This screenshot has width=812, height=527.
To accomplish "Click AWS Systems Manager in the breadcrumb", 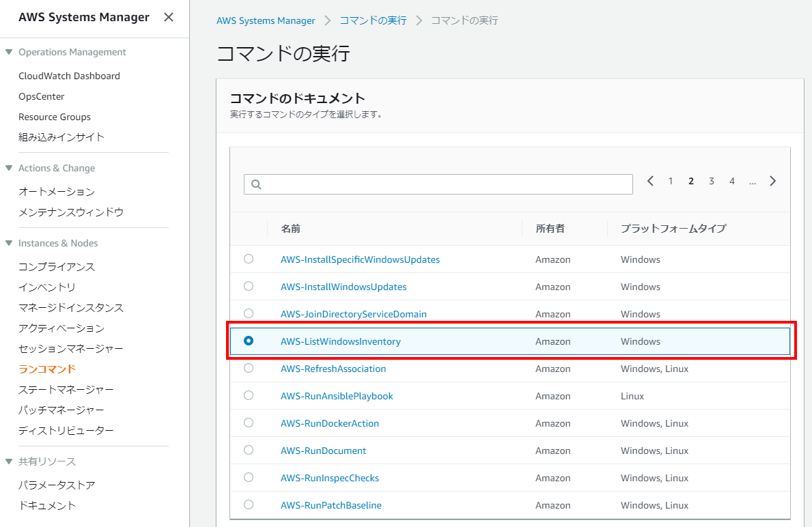I will click(x=266, y=20).
